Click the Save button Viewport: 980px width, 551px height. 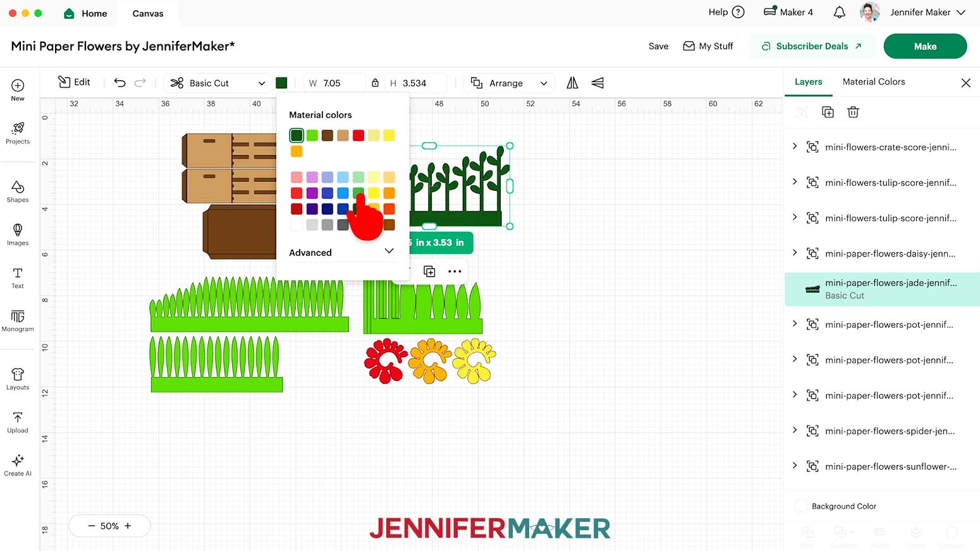pyautogui.click(x=658, y=46)
